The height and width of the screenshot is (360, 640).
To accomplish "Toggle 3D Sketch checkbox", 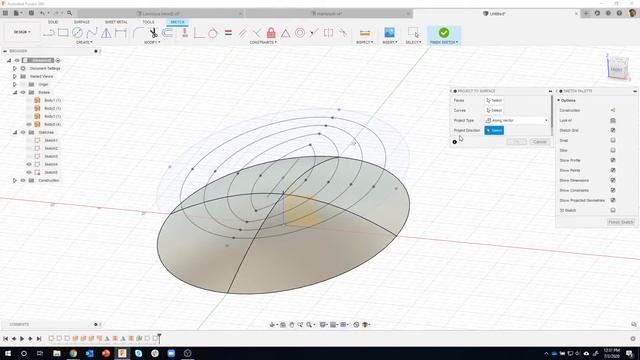I will (613, 210).
